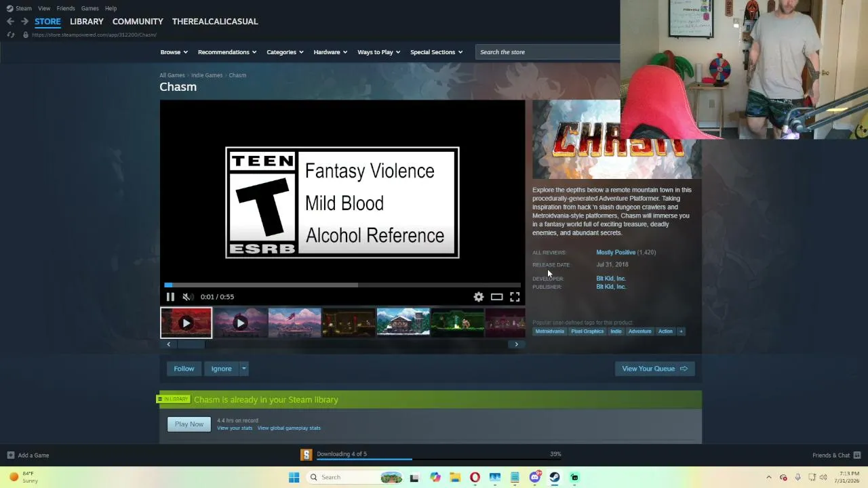Viewport: 868px width, 488px height.
Task: Open the Windows Start menu
Action: [x=294, y=477]
